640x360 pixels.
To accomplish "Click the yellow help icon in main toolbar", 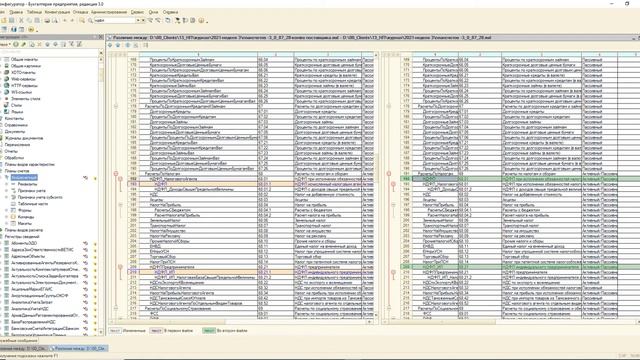I will click(201, 20).
